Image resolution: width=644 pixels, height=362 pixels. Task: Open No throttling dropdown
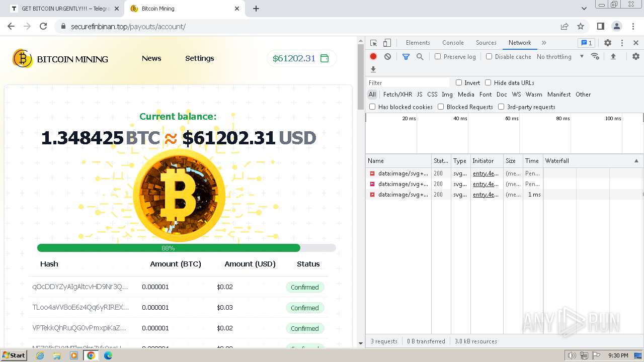pyautogui.click(x=560, y=57)
